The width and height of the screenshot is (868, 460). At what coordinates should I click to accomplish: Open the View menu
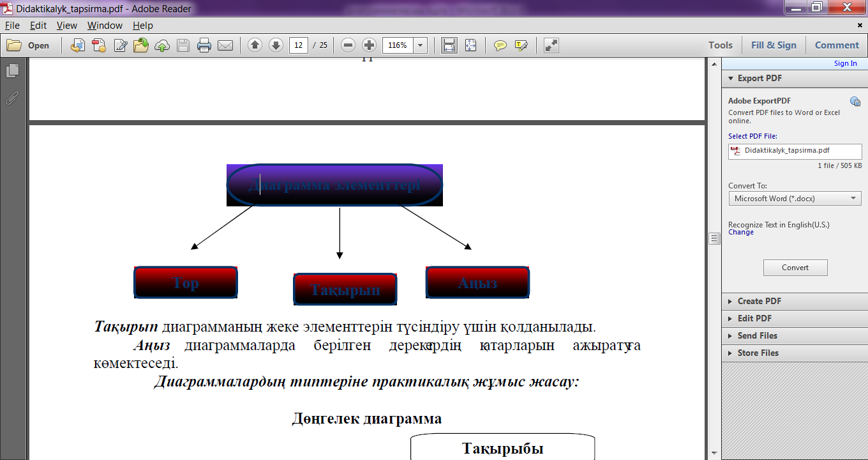(x=67, y=26)
